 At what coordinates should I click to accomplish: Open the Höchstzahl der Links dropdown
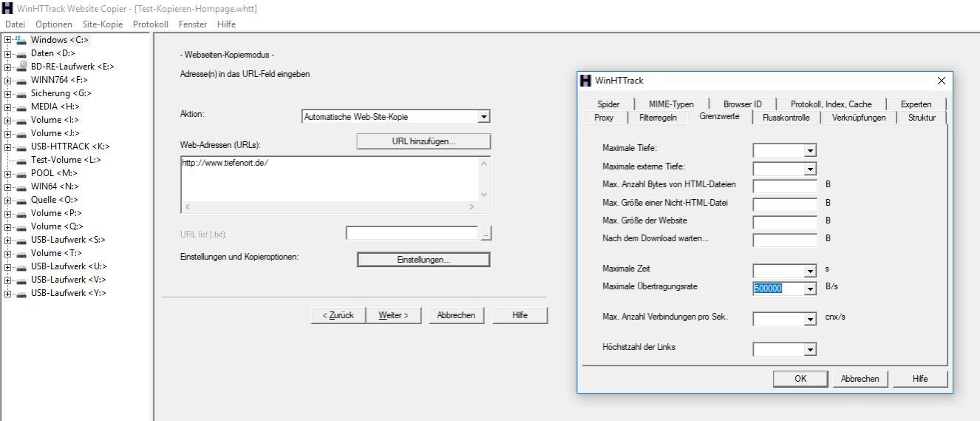tap(811, 349)
